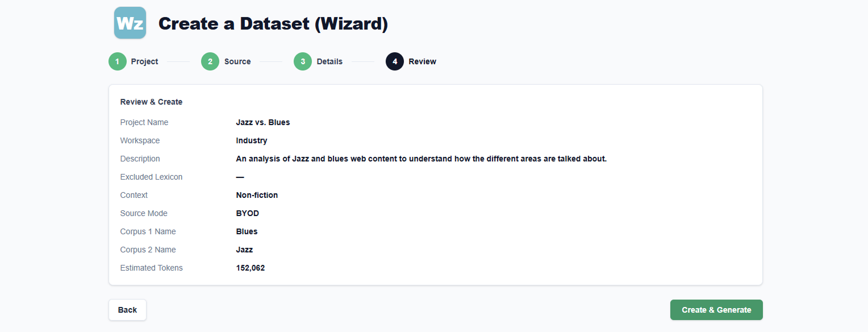
Task: Select the Review step label
Action: (423, 61)
